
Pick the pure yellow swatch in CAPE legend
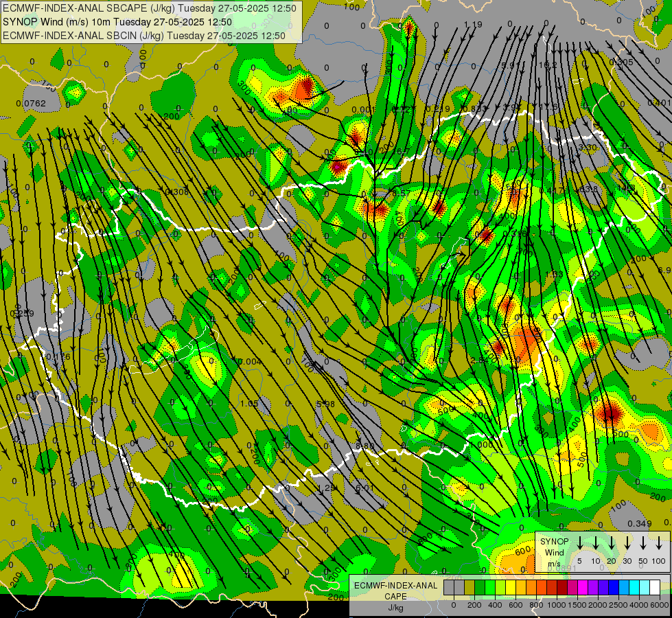(511, 587)
